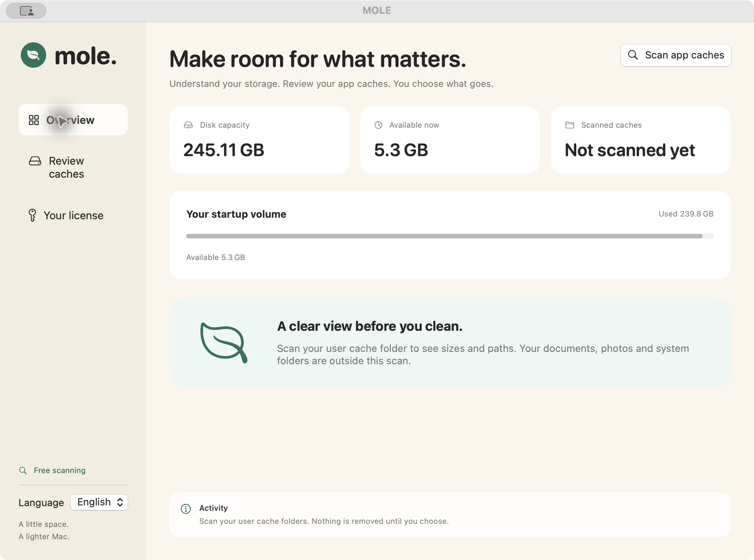Image resolution: width=754 pixels, height=560 pixels.
Task: Open Your license page
Action: pyautogui.click(x=73, y=215)
